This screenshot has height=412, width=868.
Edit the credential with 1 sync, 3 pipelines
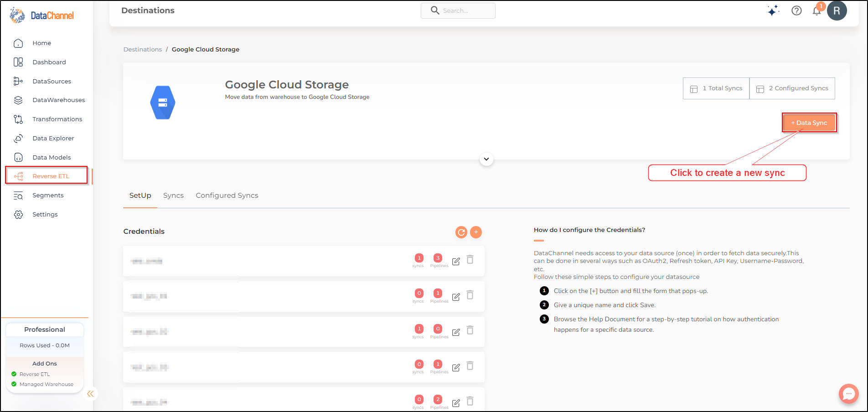(456, 261)
